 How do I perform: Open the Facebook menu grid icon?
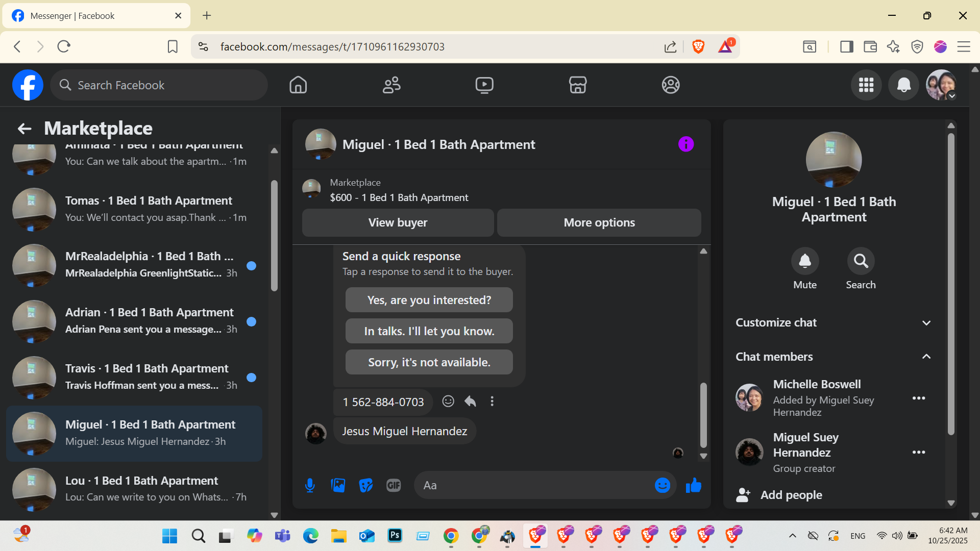pyautogui.click(x=866, y=85)
